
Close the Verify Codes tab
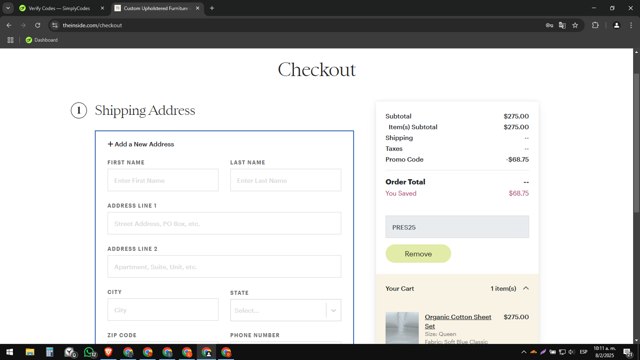(x=102, y=8)
